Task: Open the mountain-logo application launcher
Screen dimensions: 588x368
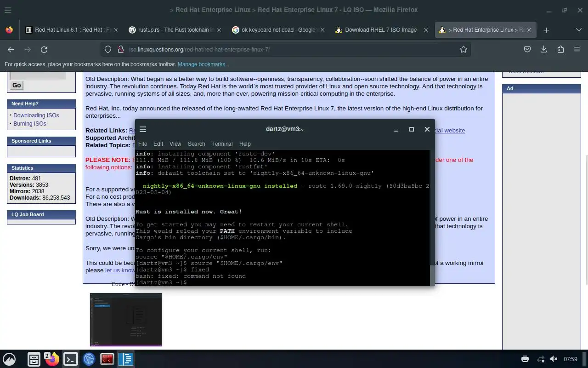Action: pyautogui.click(x=9, y=359)
